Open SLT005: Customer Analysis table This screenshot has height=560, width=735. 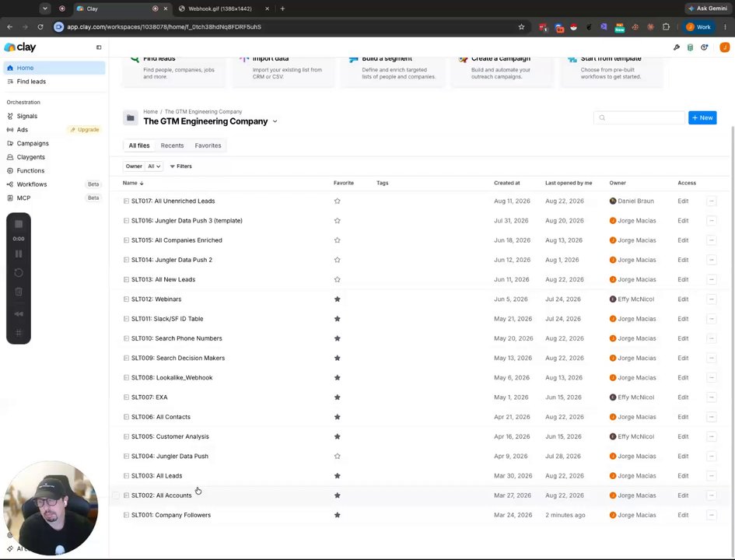coord(170,437)
